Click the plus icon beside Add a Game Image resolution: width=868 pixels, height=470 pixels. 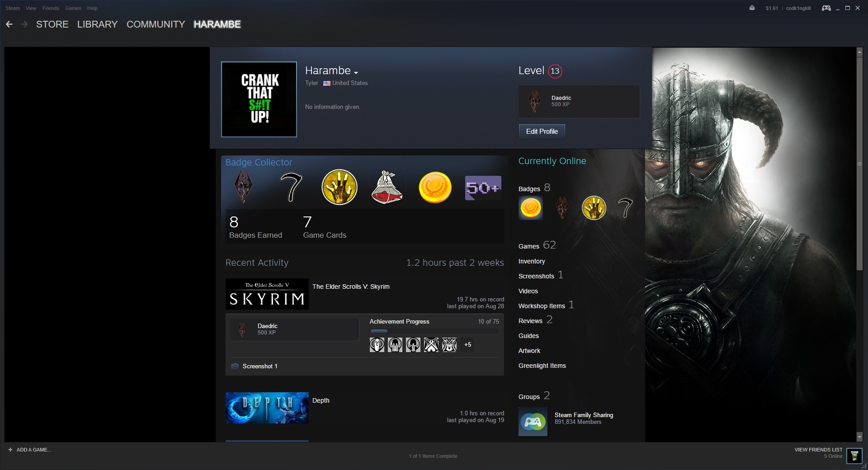tap(10, 450)
